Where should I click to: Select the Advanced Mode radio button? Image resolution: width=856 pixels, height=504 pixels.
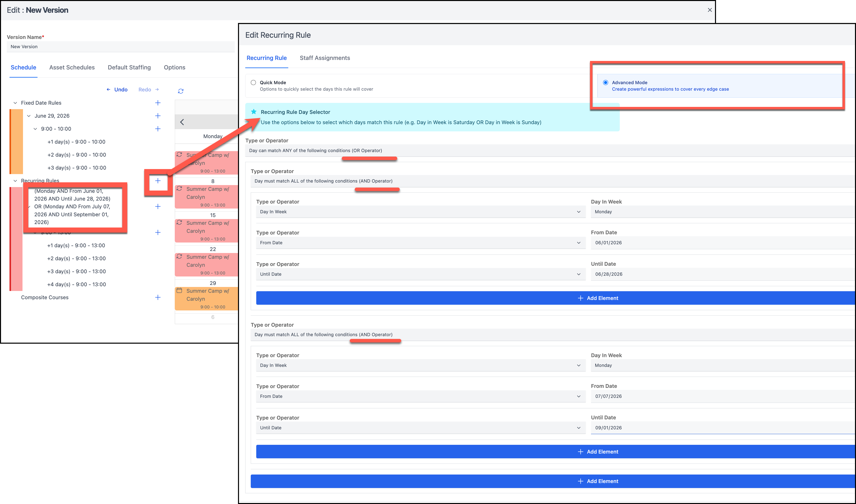coord(605,82)
